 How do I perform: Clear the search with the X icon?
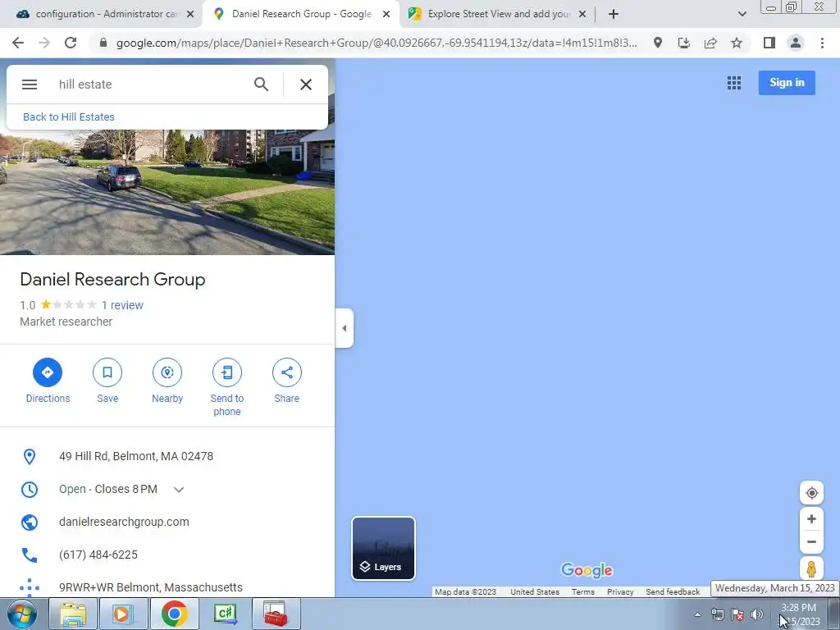[306, 84]
